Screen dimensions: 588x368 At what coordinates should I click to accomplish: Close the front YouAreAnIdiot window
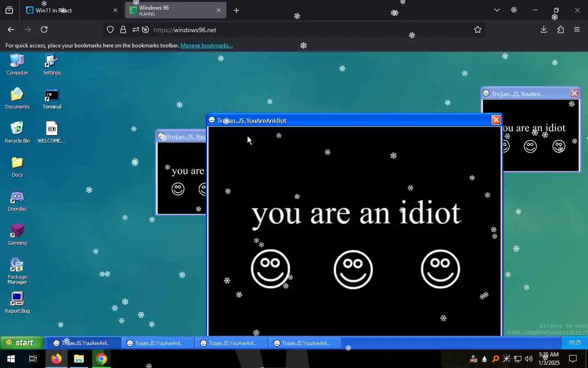496,120
